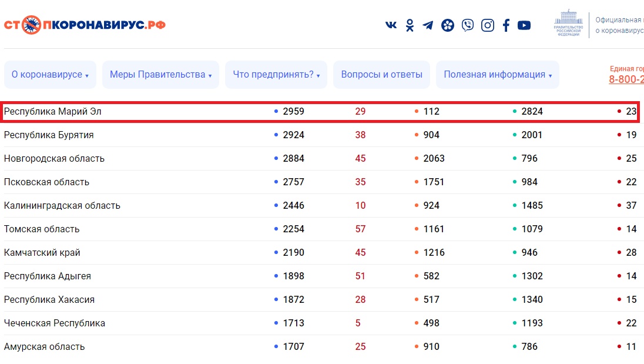Viewport: 644px width, 364px height.
Task: Open the Telegram channel icon
Action: pyautogui.click(x=428, y=25)
